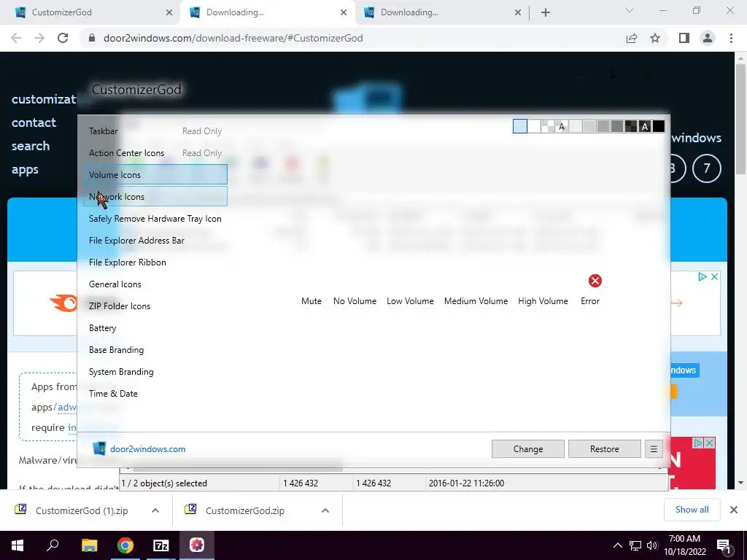Open the Chrome profile menu
Screen dimensions: 747x560
tap(708, 38)
